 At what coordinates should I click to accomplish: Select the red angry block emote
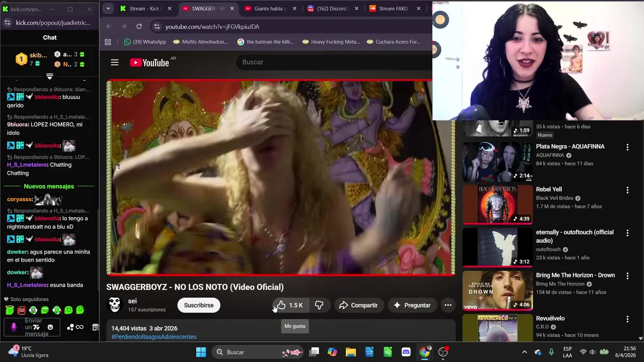pyautogui.click(x=21, y=310)
